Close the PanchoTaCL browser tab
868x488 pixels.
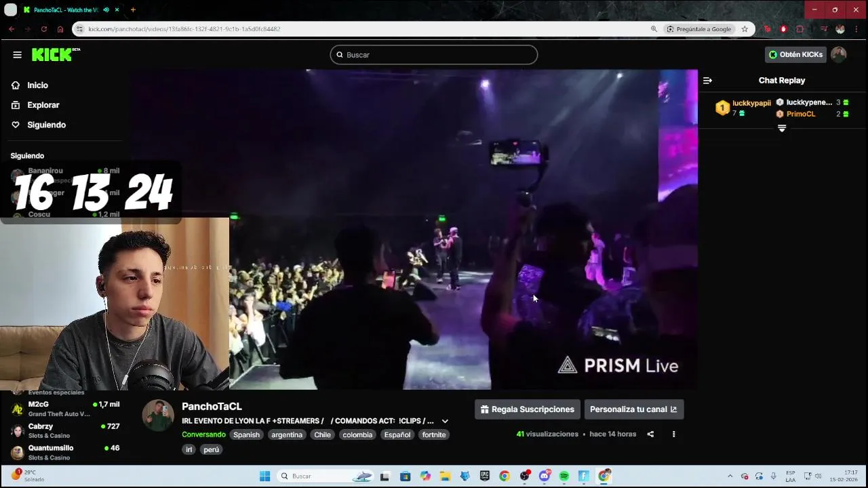pos(117,10)
